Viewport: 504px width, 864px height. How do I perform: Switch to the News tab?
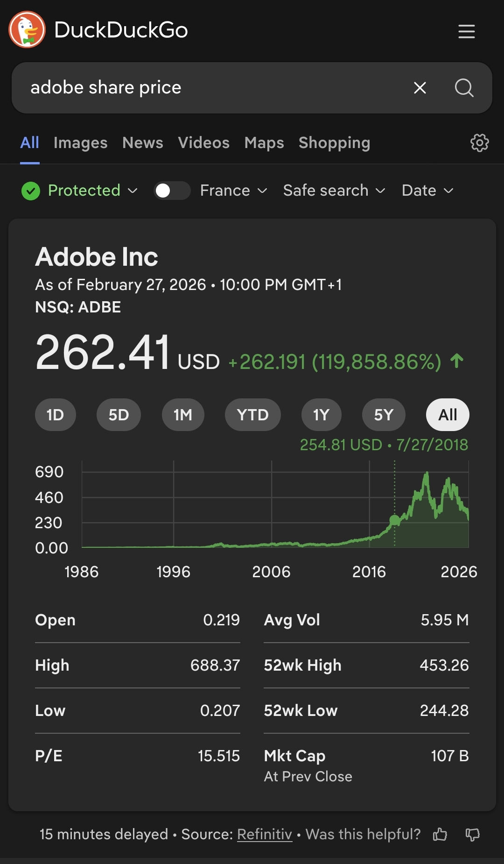pos(143,143)
